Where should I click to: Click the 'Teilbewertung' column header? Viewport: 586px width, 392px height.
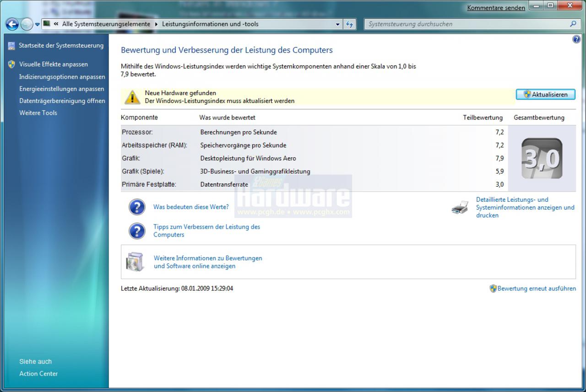(x=483, y=118)
